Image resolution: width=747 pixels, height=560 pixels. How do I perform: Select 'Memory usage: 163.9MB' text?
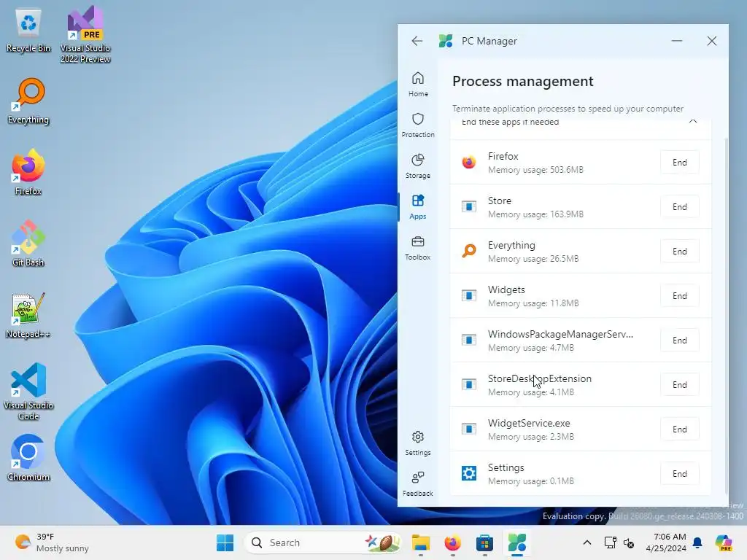pyautogui.click(x=535, y=214)
